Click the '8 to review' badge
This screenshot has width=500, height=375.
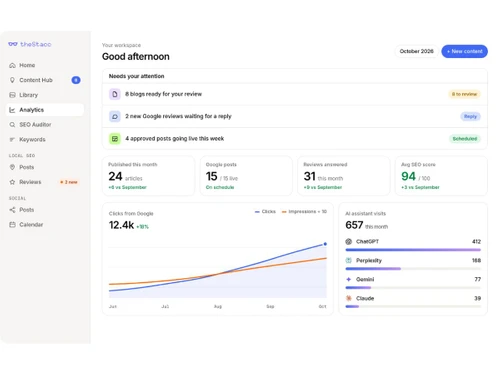(x=464, y=94)
